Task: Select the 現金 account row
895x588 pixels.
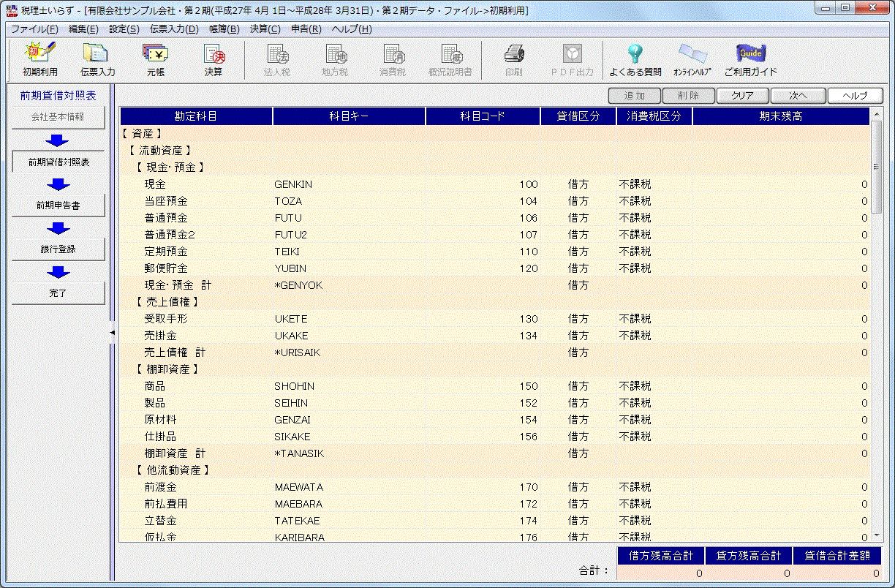Action: (x=155, y=184)
